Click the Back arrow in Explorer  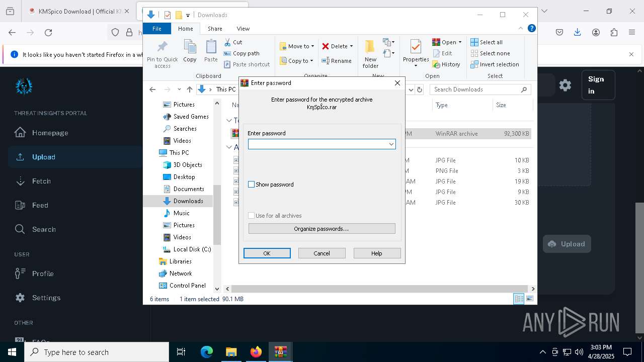[x=152, y=89]
